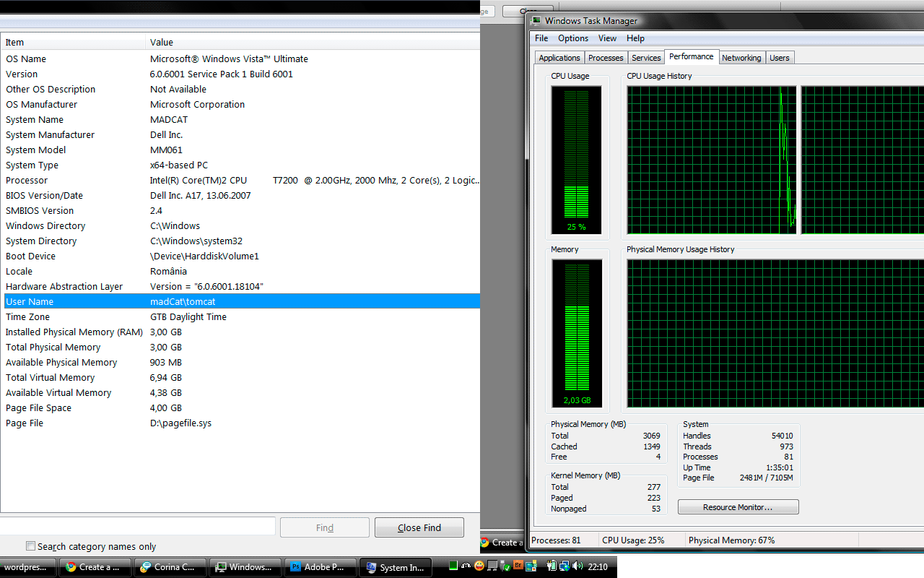Open the File menu in Task Manager
924x578 pixels.
pos(541,38)
